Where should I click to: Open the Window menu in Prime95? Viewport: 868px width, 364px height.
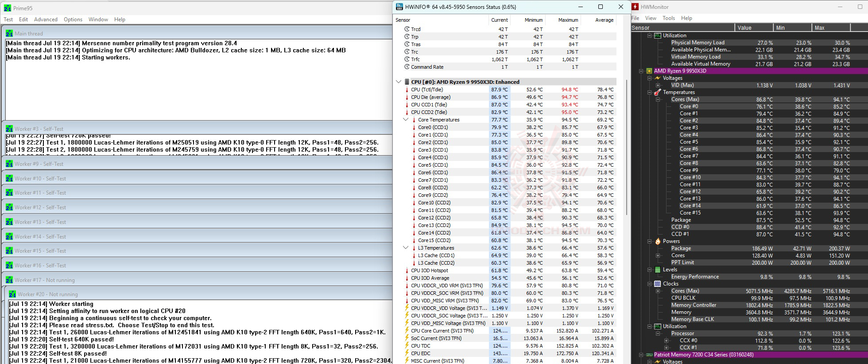point(98,20)
